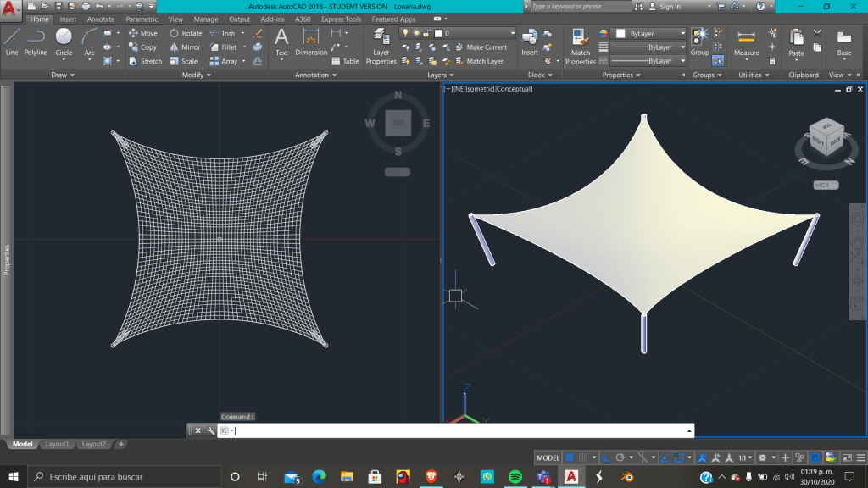Toggle ortho mode in status bar

[607, 457]
